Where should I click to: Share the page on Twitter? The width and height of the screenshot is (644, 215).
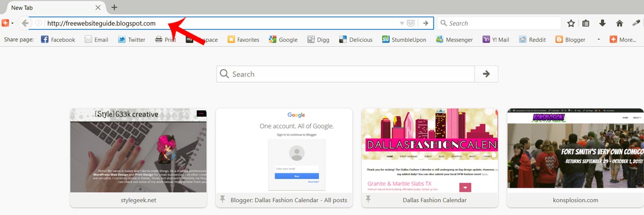131,39
